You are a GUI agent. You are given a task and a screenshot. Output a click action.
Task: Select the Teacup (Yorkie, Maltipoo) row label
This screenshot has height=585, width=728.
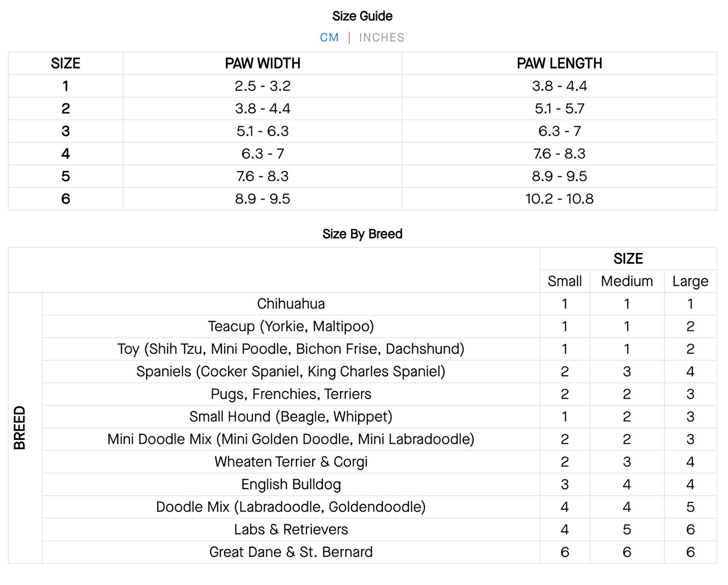click(x=291, y=327)
